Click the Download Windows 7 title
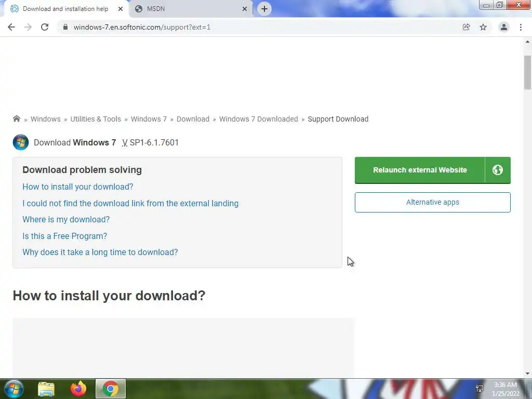Image resolution: width=532 pixels, height=399 pixels. (75, 142)
